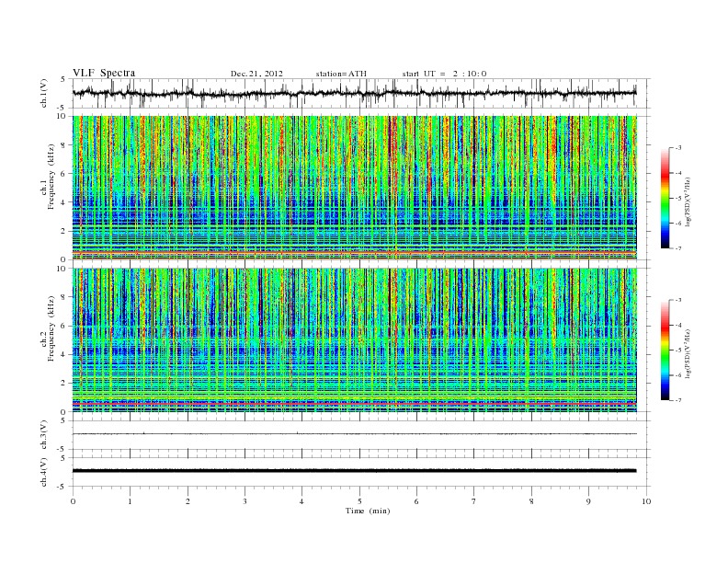Image resolution: width=728 pixels, height=563 pixels.
Task: Click the time axis tick label '5'
Action: (x=359, y=501)
